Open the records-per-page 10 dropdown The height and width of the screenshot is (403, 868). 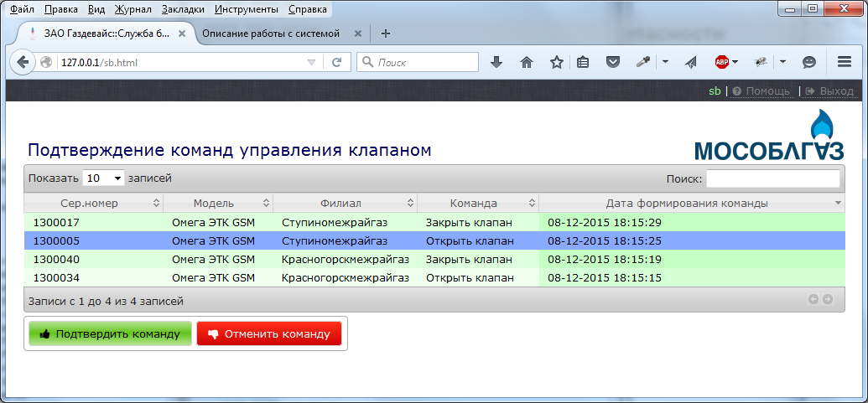(x=103, y=178)
